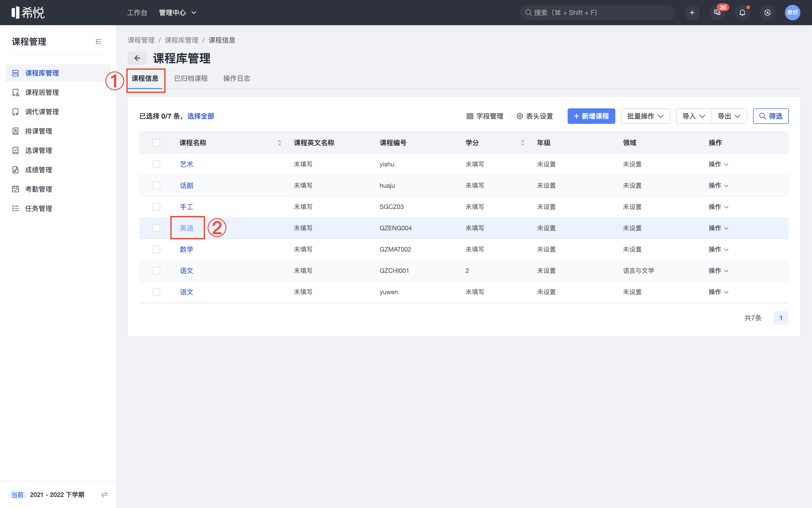Click the 选课管理 sidebar icon
This screenshot has width=812, height=508.
pos(15,150)
